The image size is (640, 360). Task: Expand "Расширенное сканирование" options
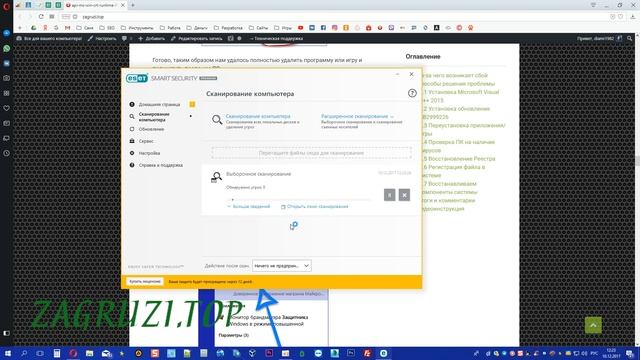[x=357, y=116]
